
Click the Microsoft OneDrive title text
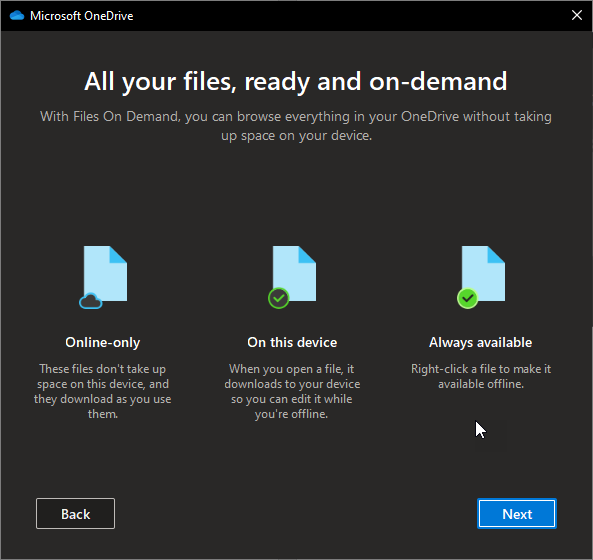(82, 16)
